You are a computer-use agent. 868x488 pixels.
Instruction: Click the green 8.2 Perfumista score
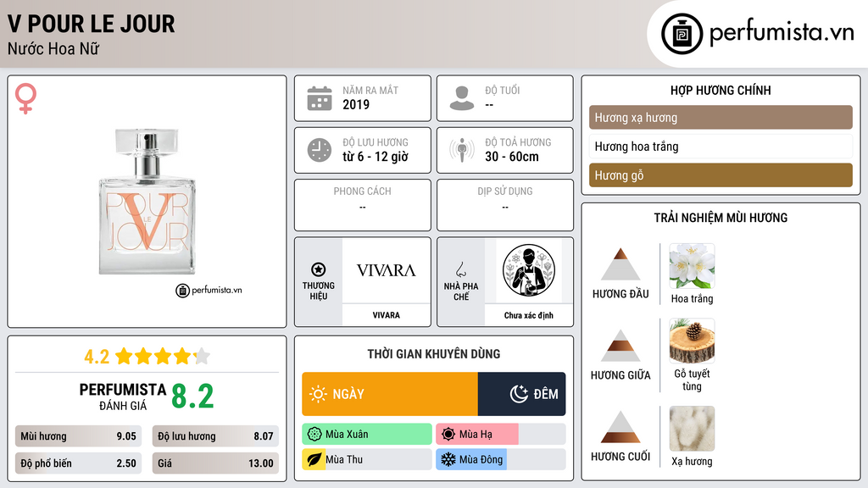[192, 396]
